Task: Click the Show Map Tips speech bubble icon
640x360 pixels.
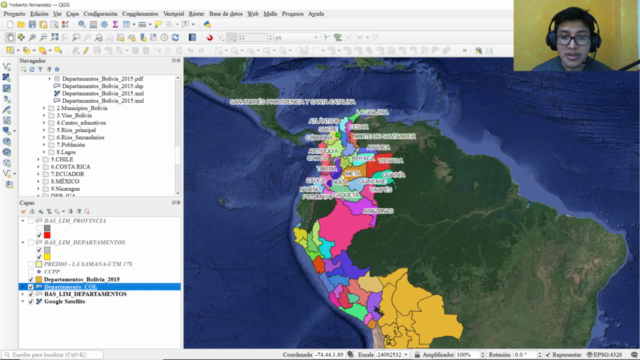Action: click(158, 25)
